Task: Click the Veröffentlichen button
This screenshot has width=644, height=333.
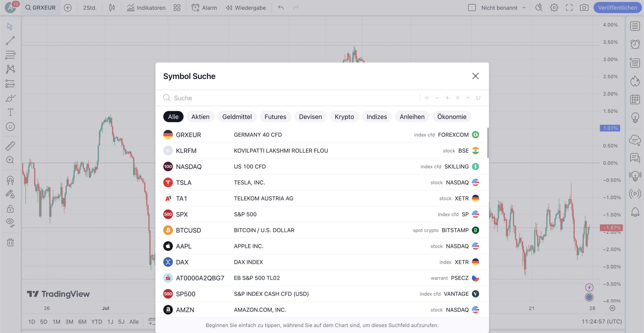Action: point(618,8)
